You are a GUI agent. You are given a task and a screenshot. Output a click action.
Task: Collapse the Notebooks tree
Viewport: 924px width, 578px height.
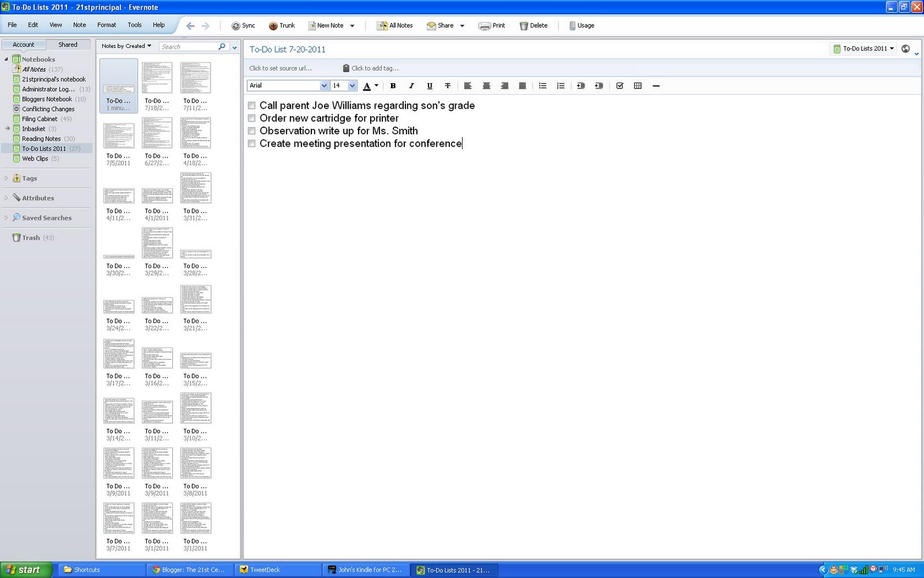point(6,59)
